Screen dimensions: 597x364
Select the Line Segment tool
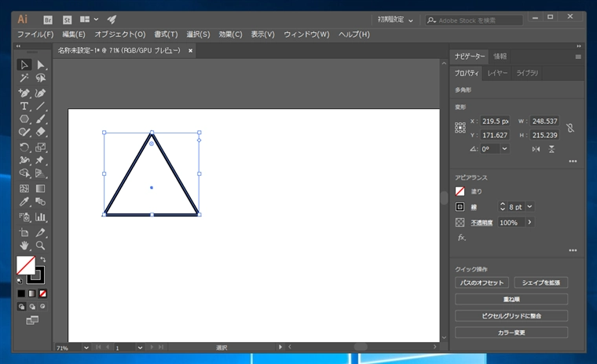tap(40, 106)
